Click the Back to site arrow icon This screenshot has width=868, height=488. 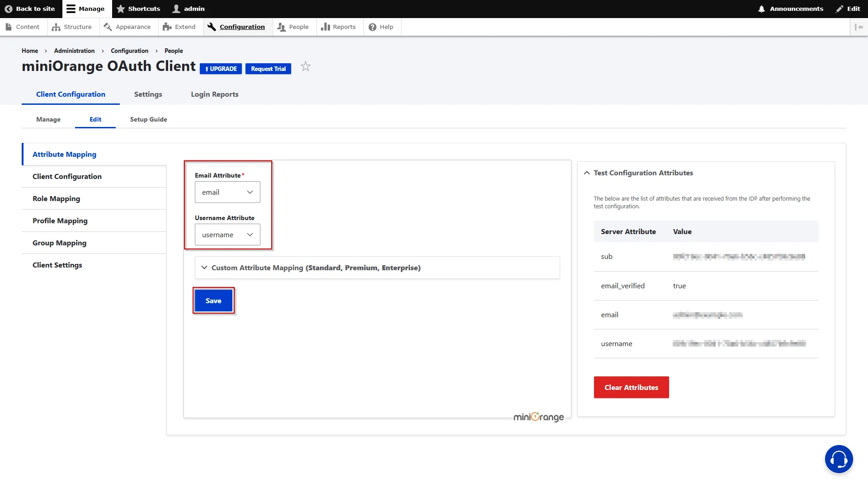click(8, 9)
